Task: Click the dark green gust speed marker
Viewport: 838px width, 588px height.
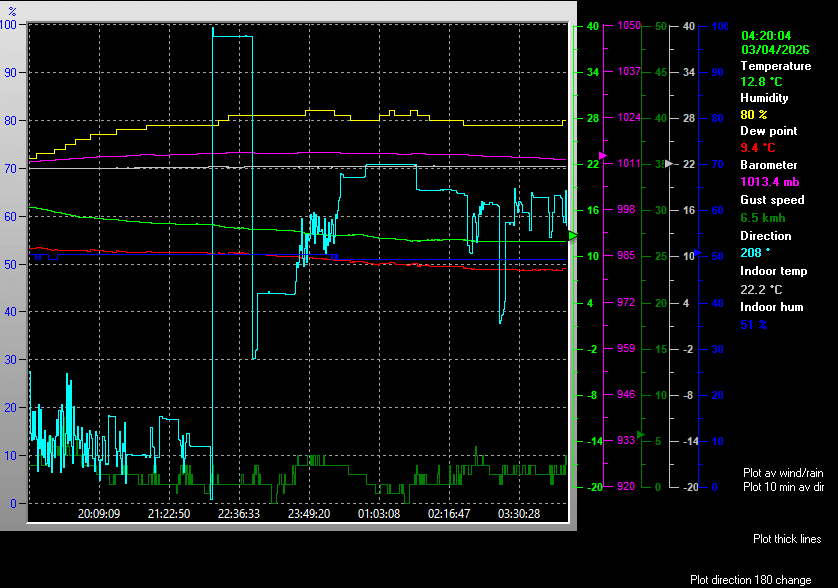Action: click(x=641, y=435)
